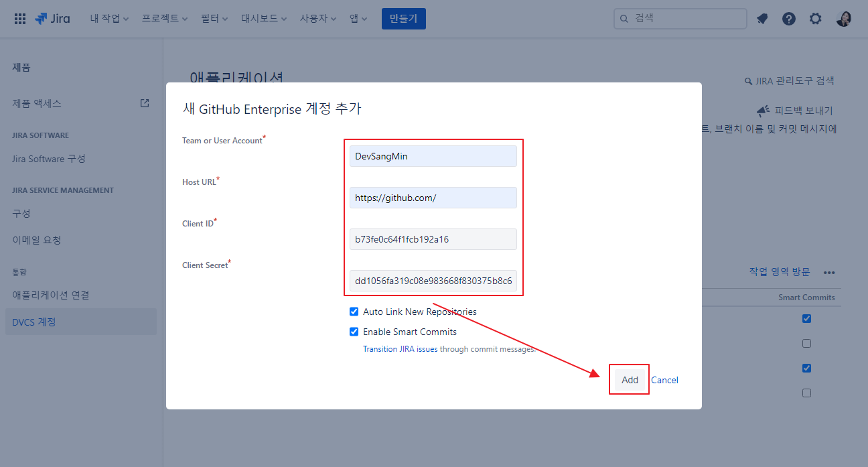Click the dialog title 새 GitHub Enterprise 계정 추가
This screenshot has height=467, width=868.
272,109
